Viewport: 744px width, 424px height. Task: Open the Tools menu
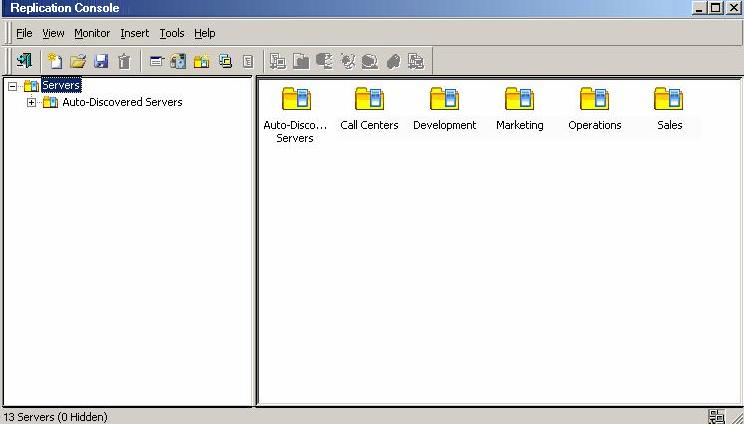pyautogui.click(x=172, y=33)
